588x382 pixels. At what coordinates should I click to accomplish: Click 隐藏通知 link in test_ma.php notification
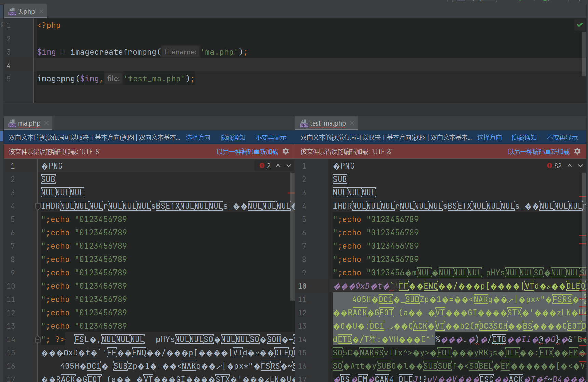tap(524, 137)
